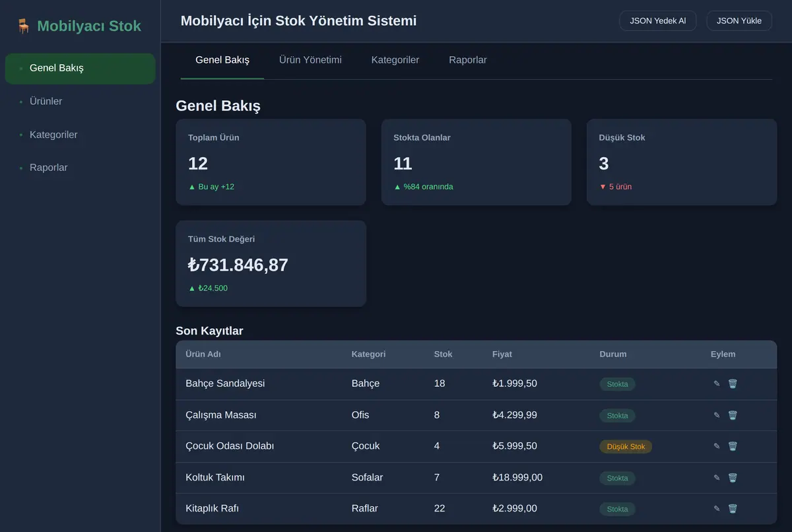Image resolution: width=792 pixels, height=532 pixels.
Task: Click the 5 ürün decrease indicator
Action: pyautogui.click(x=615, y=187)
